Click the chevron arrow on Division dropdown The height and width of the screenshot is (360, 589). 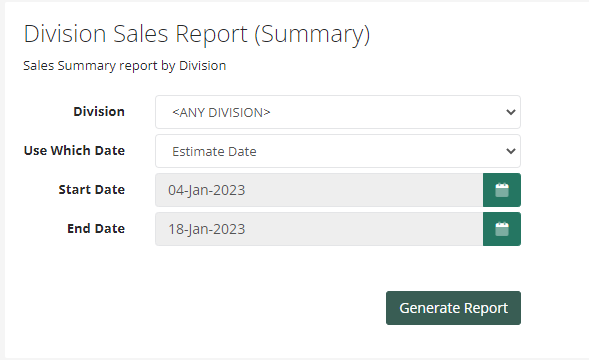[x=510, y=112]
